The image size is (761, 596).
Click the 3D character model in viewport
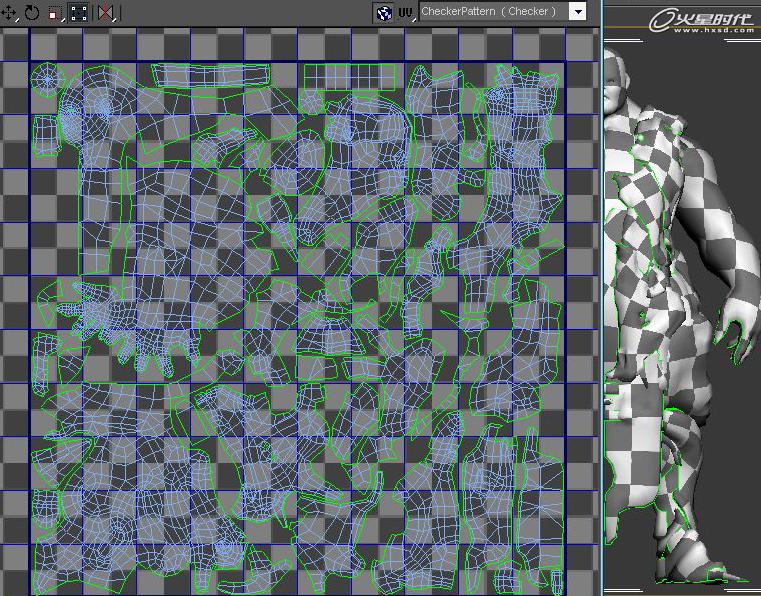679,315
